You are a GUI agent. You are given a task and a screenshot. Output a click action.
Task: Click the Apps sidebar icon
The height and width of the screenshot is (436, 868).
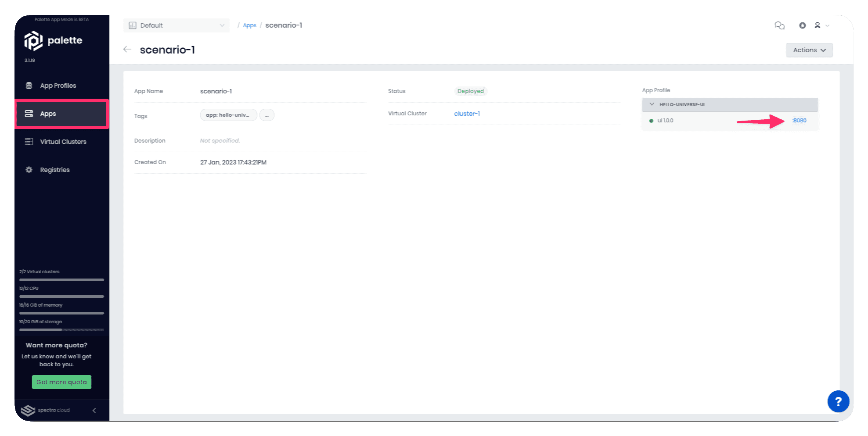29,114
